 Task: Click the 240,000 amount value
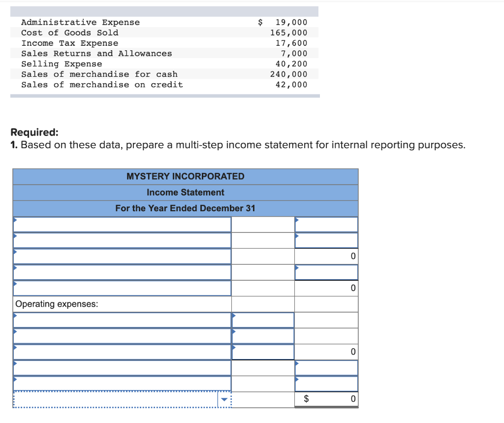pyautogui.click(x=288, y=74)
